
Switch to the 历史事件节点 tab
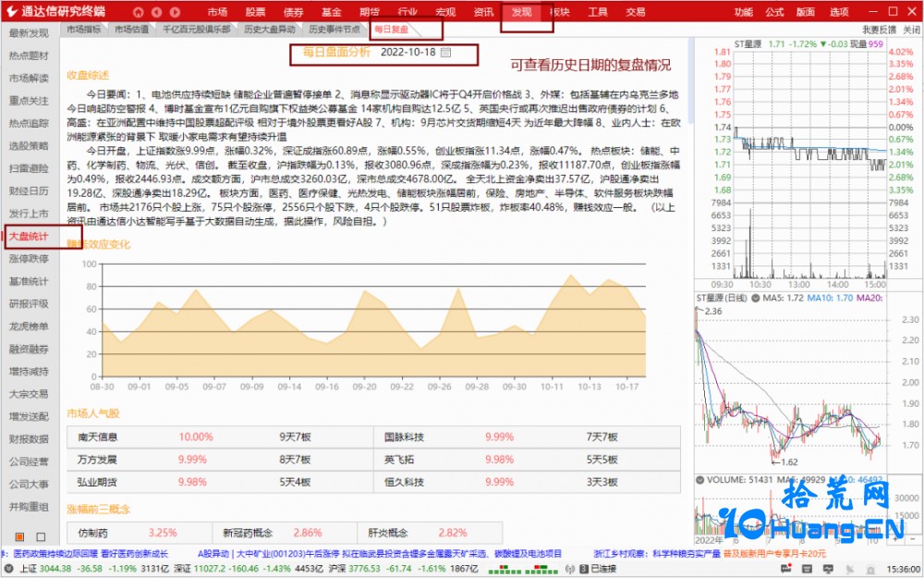tap(334, 29)
